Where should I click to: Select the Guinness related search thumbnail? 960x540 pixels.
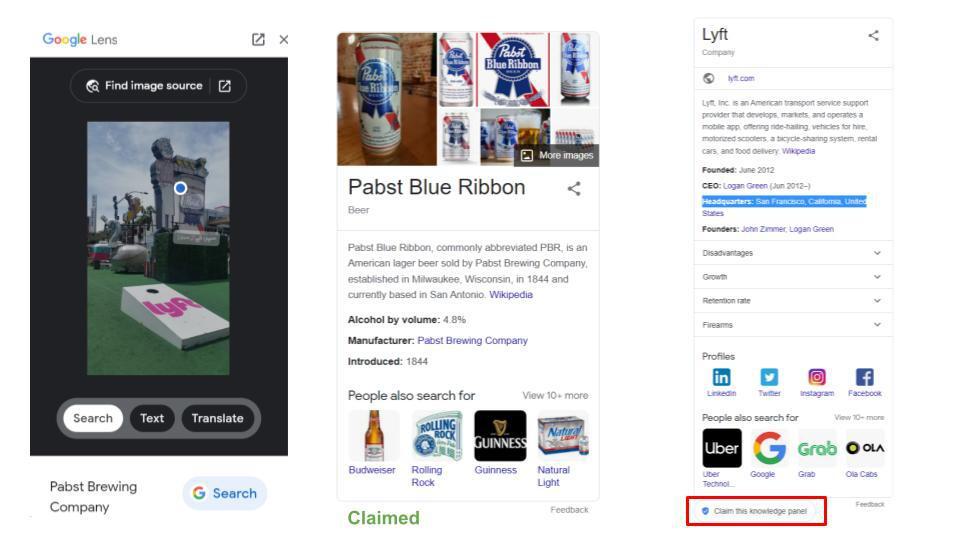[500, 437]
